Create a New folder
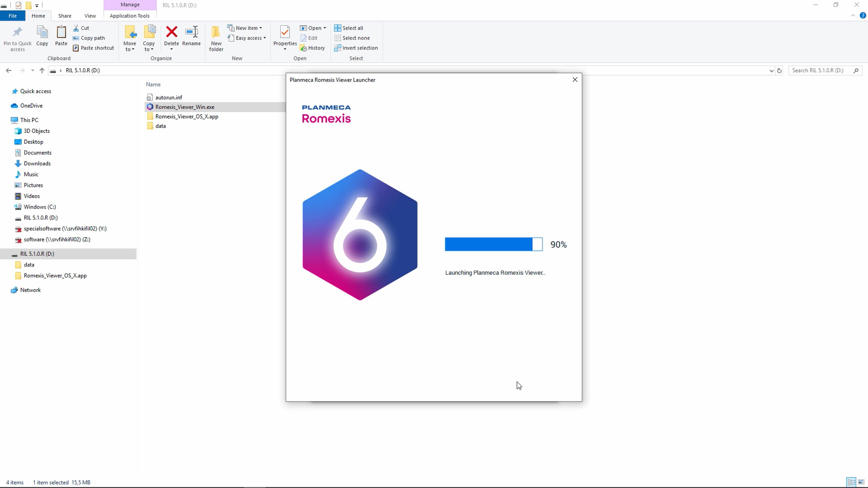 (216, 38)
